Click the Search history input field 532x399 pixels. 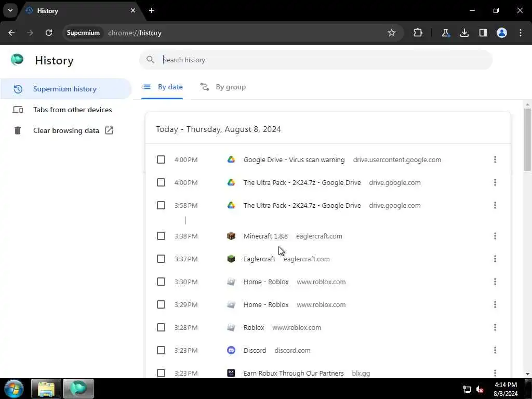point(316,60)
